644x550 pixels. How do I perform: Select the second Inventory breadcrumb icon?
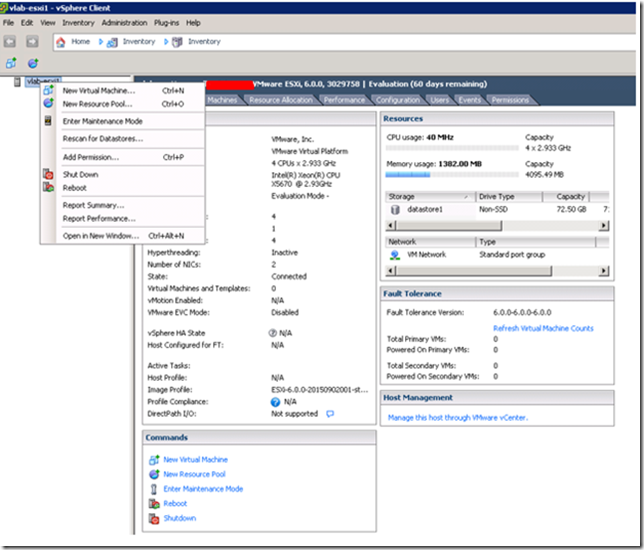pyautogui.click(x=177, y=42)
